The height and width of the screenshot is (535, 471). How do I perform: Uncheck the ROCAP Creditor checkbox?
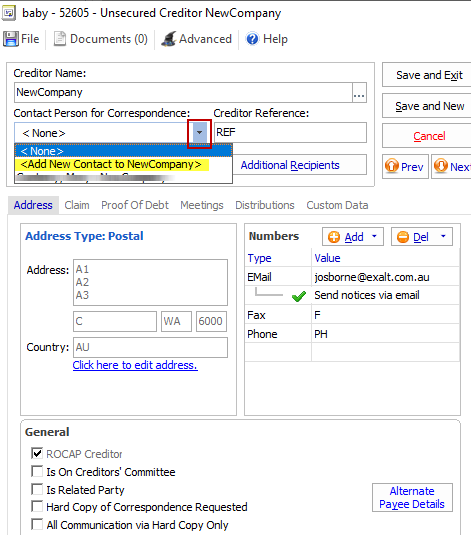(37, 453)
